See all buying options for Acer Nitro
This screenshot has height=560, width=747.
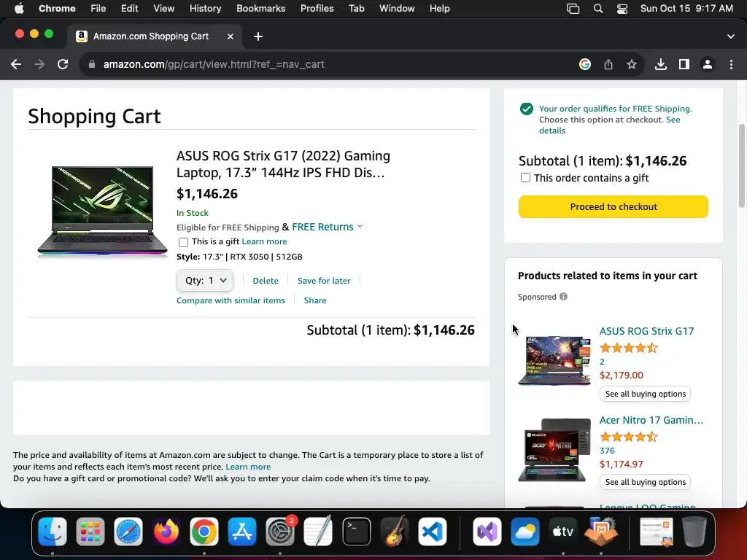pyautogui.click(x=645, y=482)
